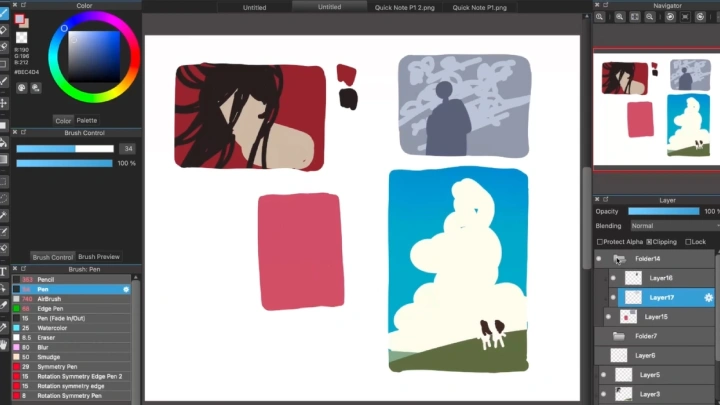
Task: Select the Text tool
Action: coord(3,271)
